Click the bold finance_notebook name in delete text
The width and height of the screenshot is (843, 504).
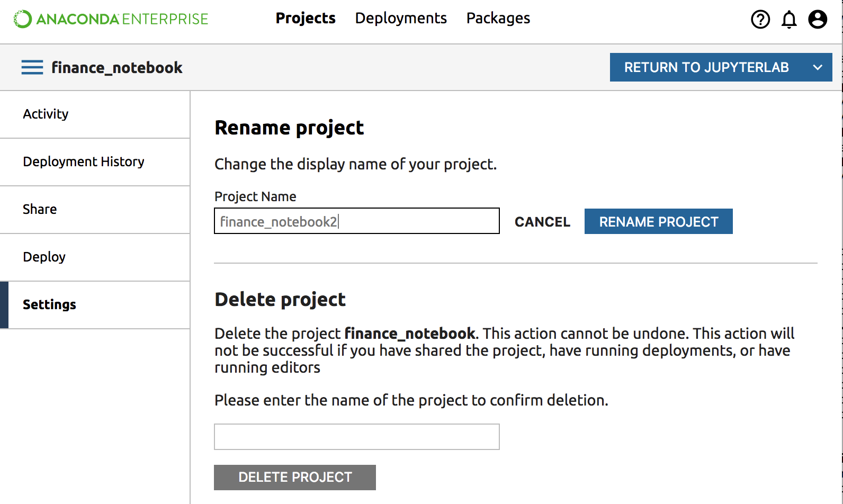[410, 334]
